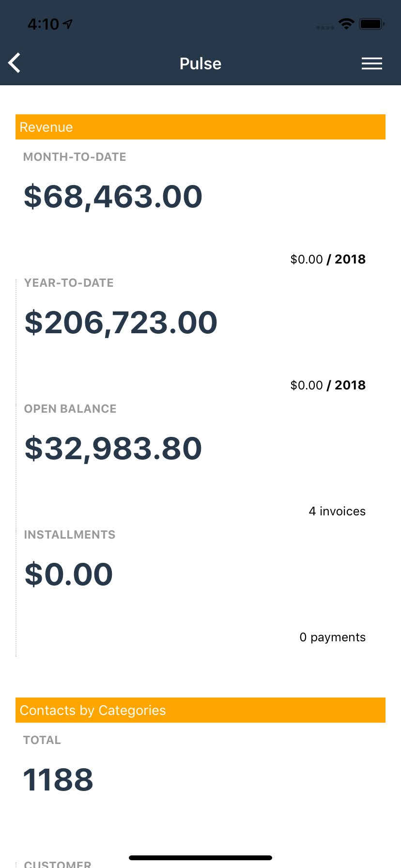Tap the back arrow icon

(x=15, y=63)
